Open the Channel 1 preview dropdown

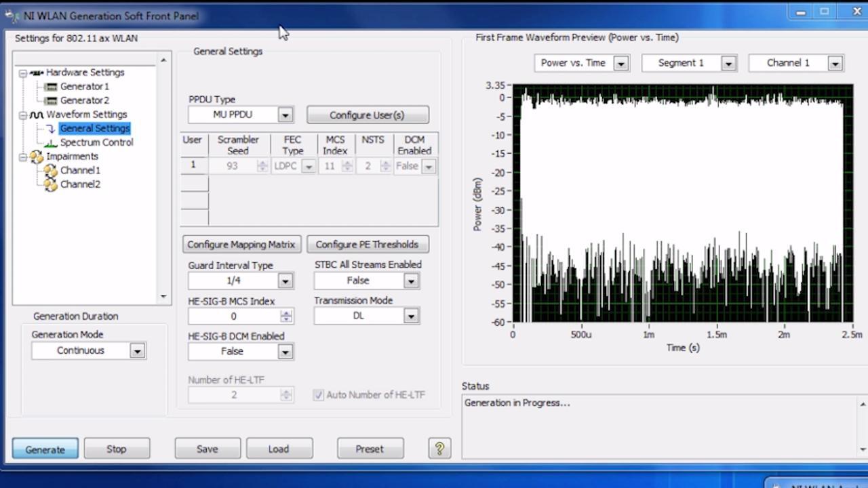pyautogui.click(x=835, y=63)
